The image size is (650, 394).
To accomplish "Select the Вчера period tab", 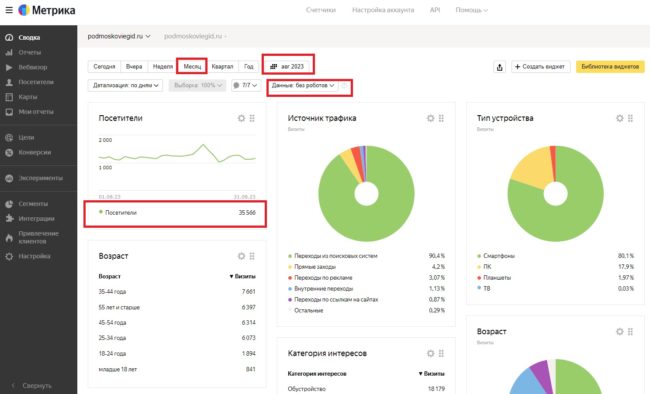I will point(134,66).
